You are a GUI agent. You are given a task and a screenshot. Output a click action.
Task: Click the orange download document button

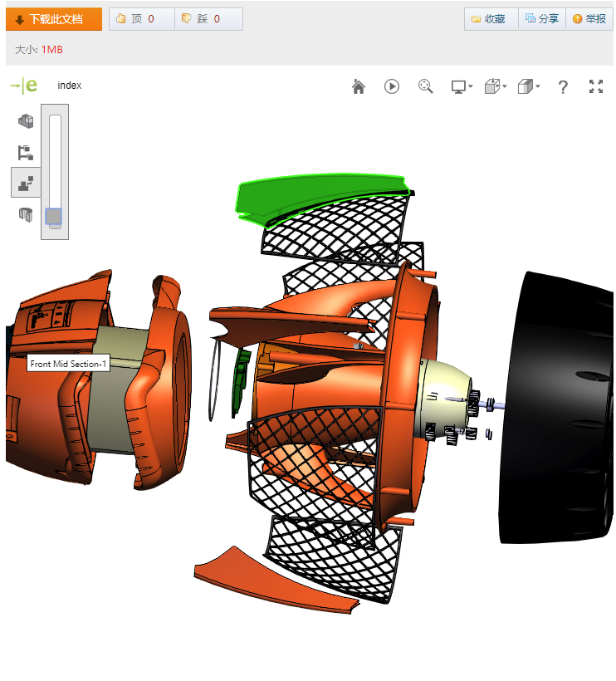click(54, 19)
